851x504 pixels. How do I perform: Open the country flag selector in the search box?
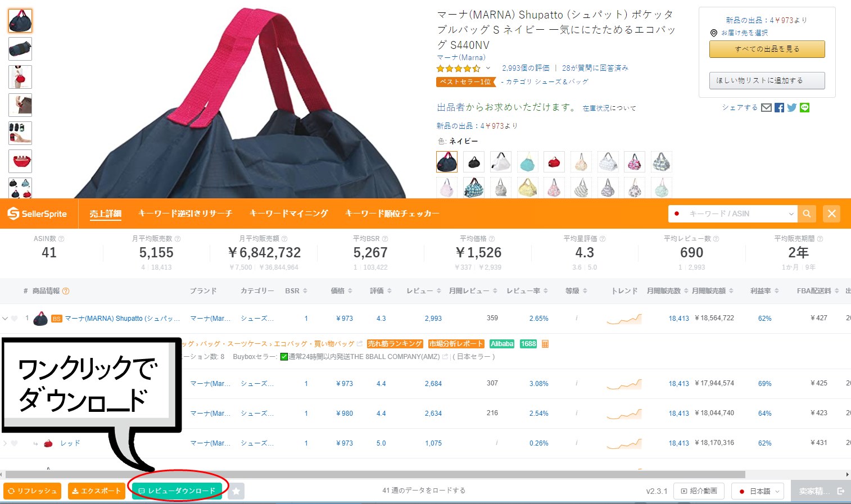(x=677, y=214)
